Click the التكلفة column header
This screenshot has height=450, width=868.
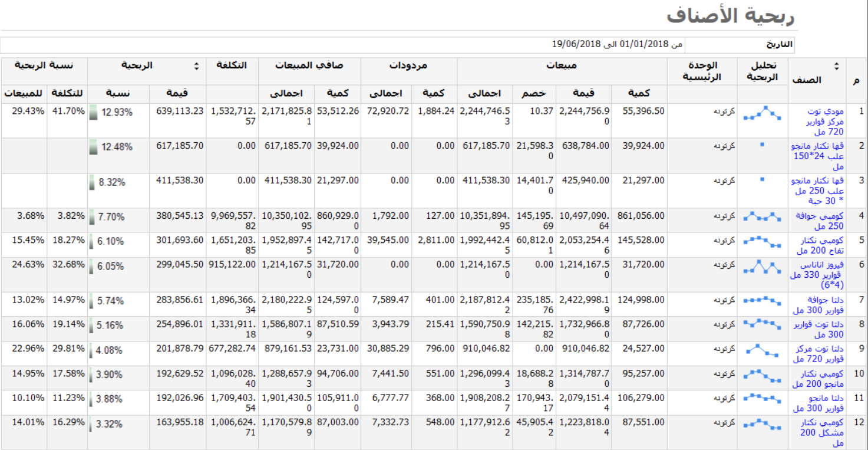point(232,65)
